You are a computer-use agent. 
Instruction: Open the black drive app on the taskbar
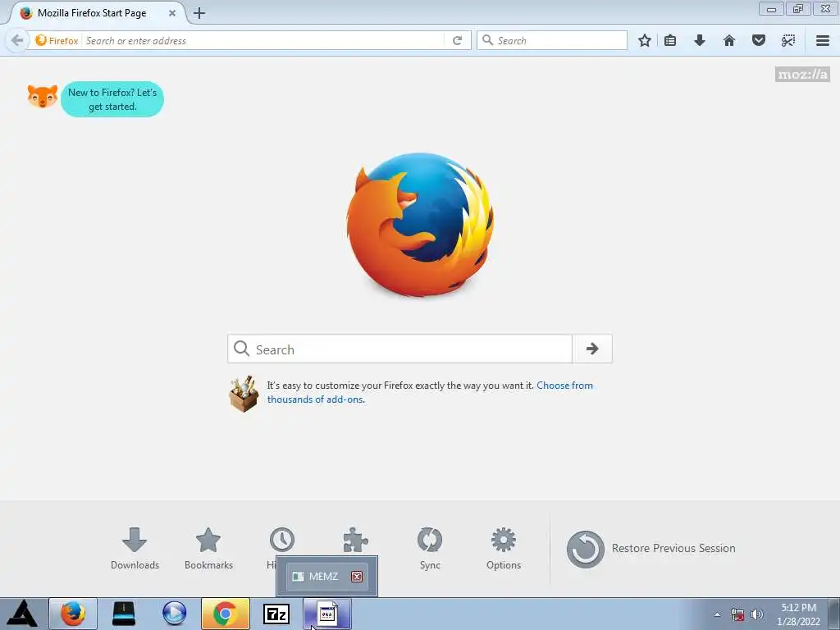[x=124, y=614]
